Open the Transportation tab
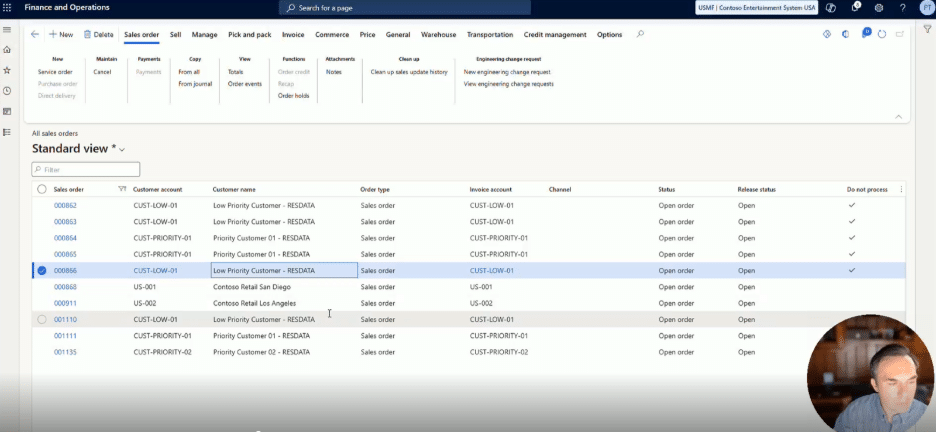The image size is (936, 432). tap(490, 35)
